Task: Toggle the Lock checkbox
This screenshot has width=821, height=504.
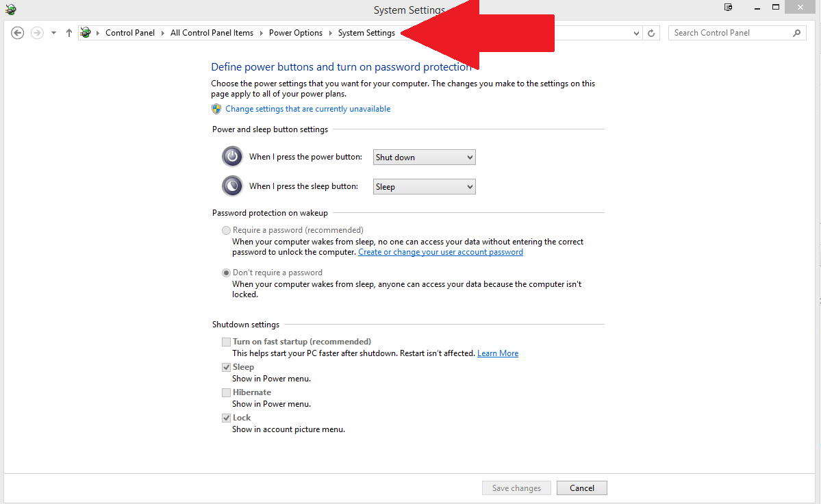Action: click(226, 418)
